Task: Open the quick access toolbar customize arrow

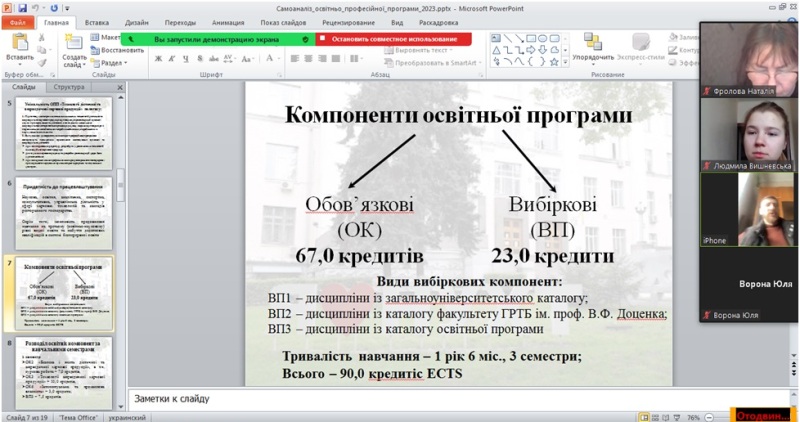Action: (67, 9)
